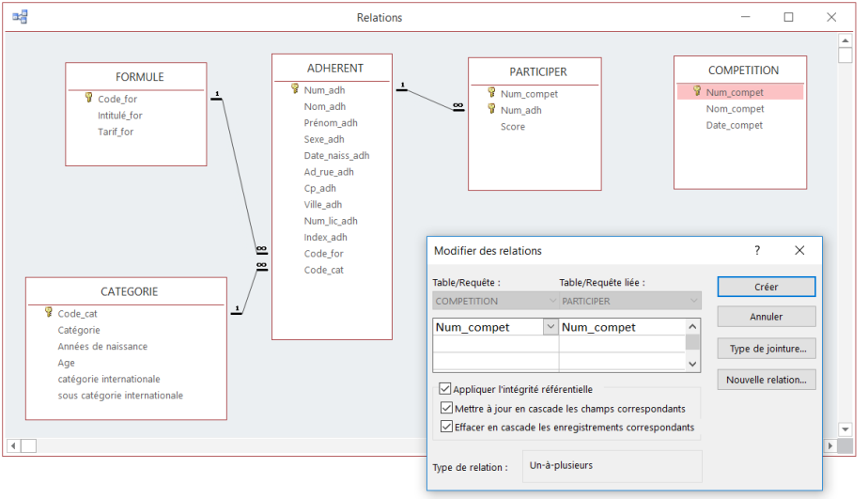Screen dimensions: 868x499
Task: Select Catégorie field in CATEGORIE
Action: pyautogui.click(x=79, y=330)
